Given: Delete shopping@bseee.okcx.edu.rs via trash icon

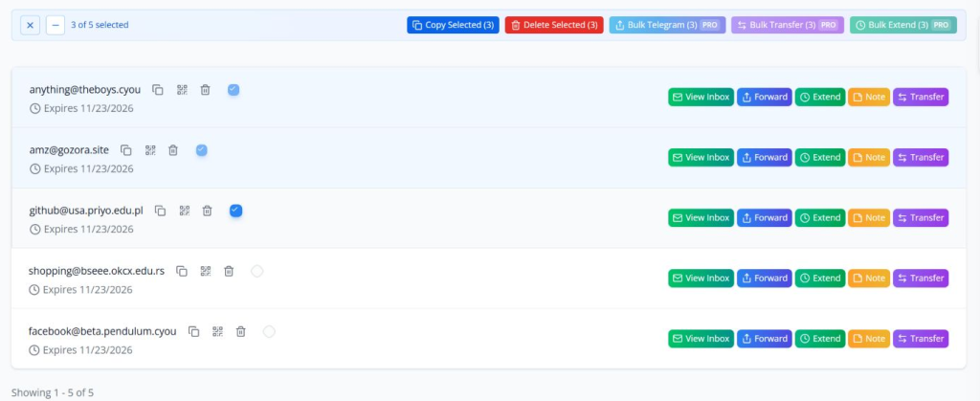Looking at the screenshot, I should coord(229,271).
